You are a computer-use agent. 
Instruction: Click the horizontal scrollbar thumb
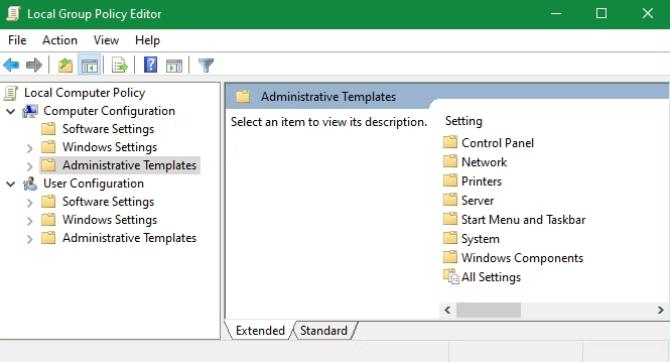coord(488,310)
